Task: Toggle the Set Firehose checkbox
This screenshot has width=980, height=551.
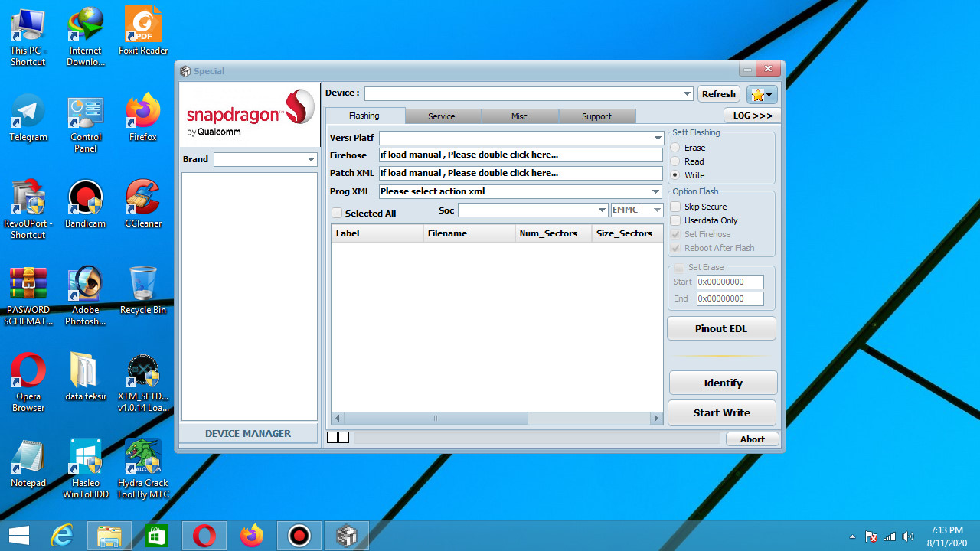Action: coord(675,234)
